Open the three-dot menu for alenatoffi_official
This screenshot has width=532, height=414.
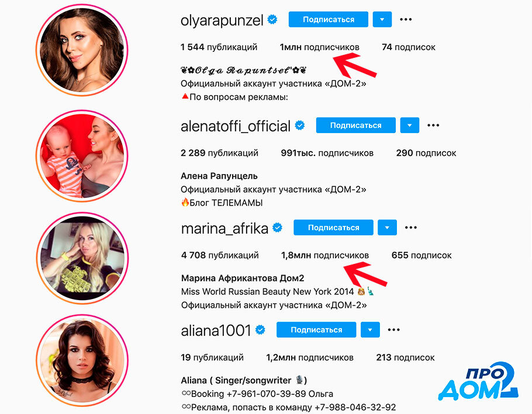(x=433, y=126)
